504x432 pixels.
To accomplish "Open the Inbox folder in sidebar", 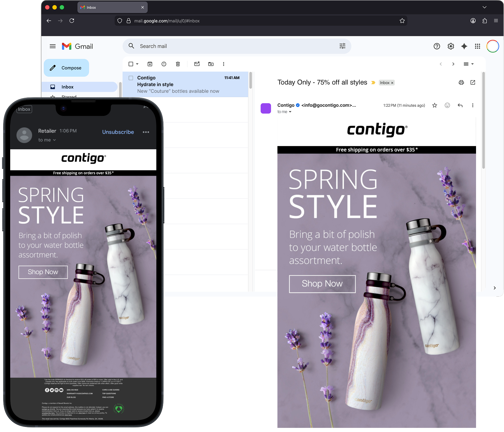I will pos(67,87).
